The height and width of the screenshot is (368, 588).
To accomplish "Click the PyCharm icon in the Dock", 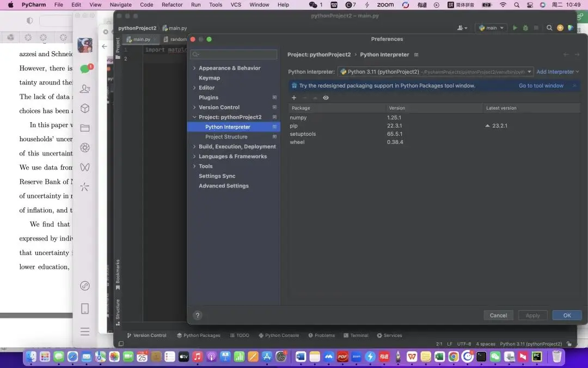I will click(x=537, y=357).
